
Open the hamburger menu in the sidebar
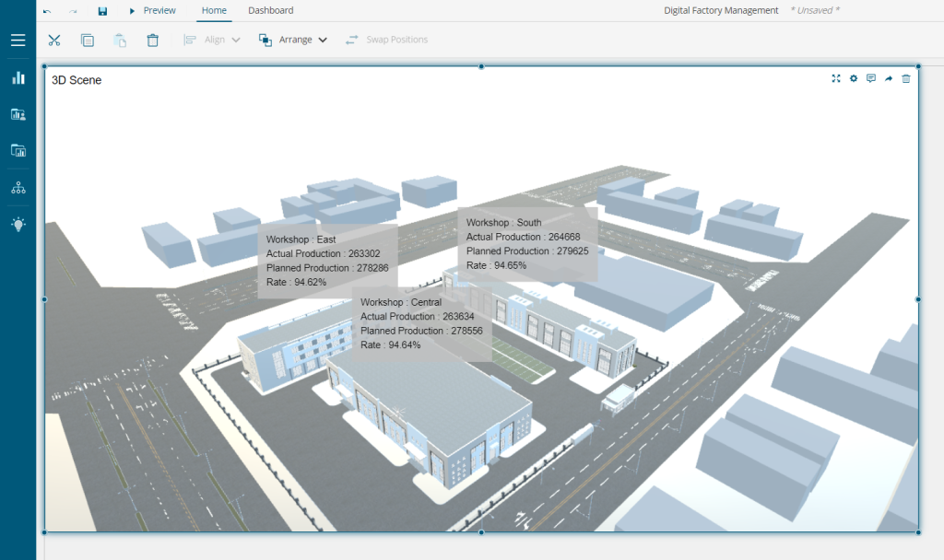pos(18,41)
